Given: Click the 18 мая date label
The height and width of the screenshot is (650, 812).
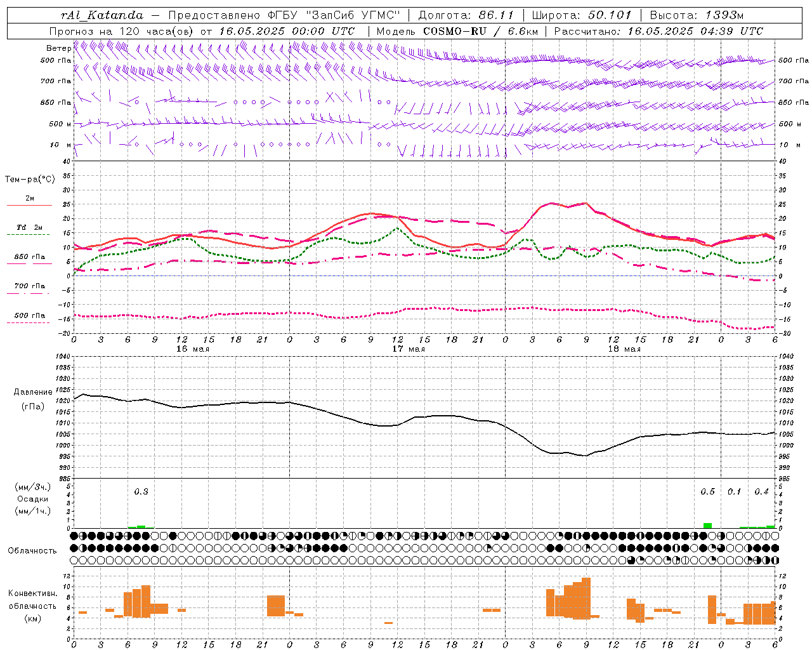Looking at the screenshot, I should pyautogui.click(x=624, y=349).
